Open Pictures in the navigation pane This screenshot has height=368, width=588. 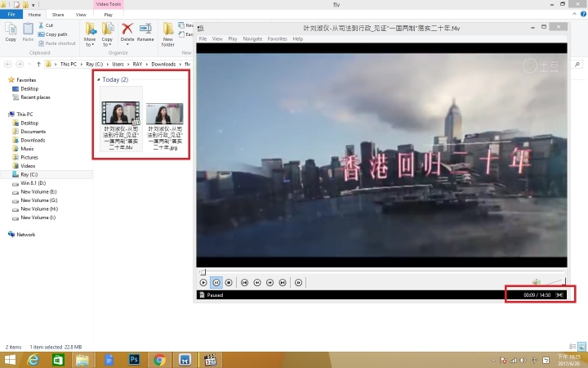click(x=29, y=157)
